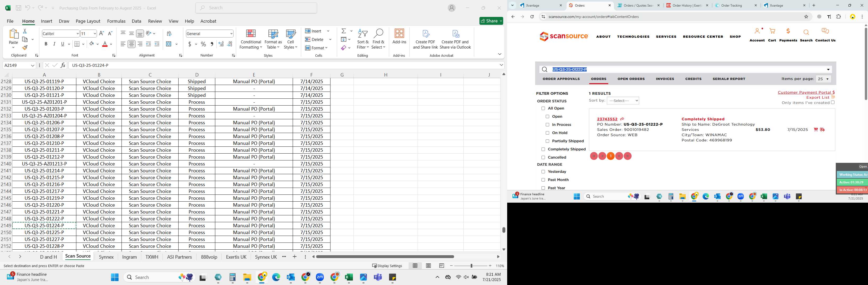Click Customer Payment Portal link
The height and width of the screenshot is (285, 868).
tap(806, 93)
